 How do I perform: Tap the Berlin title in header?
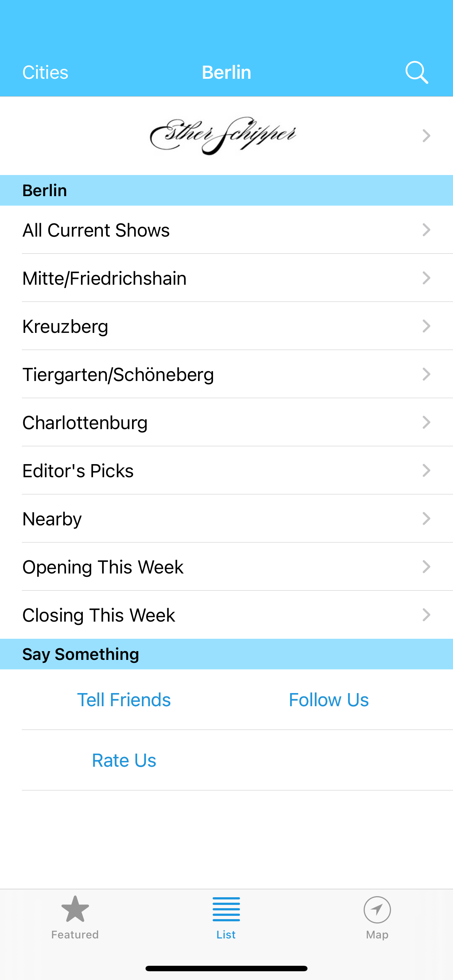[x=226, y=72]
